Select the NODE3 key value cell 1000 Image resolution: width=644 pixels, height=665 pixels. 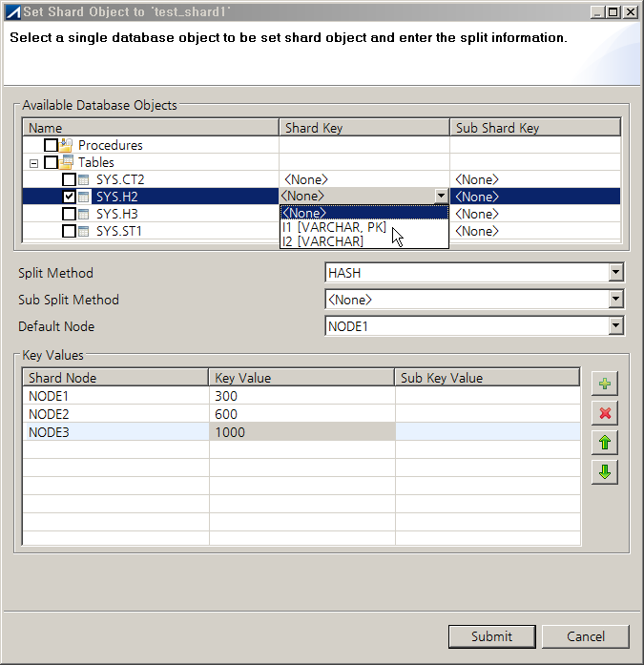301,432
